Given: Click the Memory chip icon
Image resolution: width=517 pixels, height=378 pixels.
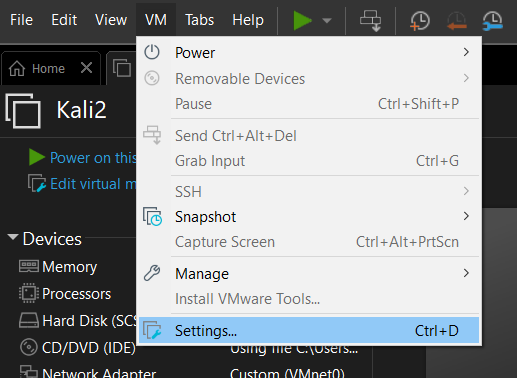Looking at the screenshot, I should pyautogui.click(x=29, y=266).
